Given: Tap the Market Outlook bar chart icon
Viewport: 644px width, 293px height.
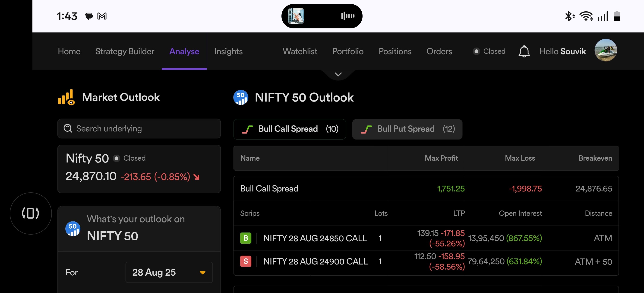Looking at the screenshot, I should pos(66,97).
